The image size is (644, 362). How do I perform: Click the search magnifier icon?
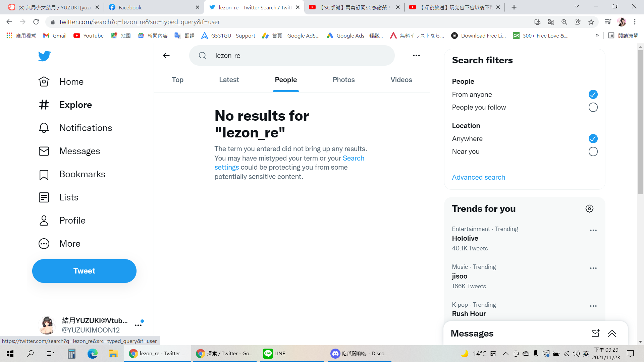203,56
